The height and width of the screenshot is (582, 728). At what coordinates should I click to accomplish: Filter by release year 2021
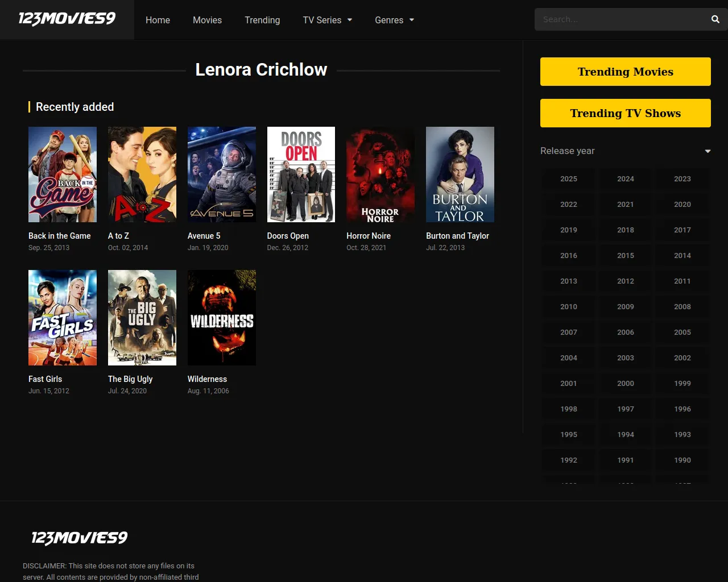626,204
